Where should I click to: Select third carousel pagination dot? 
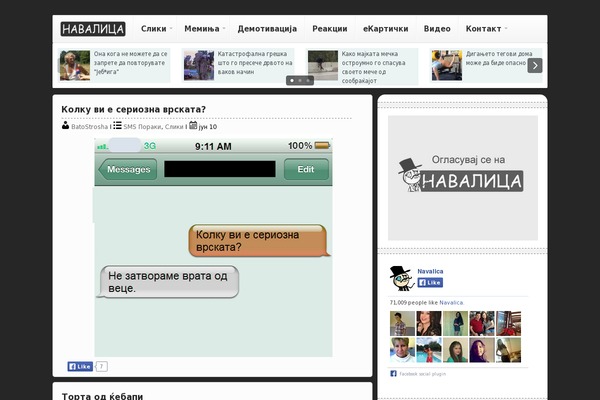(x=308, y=80)
